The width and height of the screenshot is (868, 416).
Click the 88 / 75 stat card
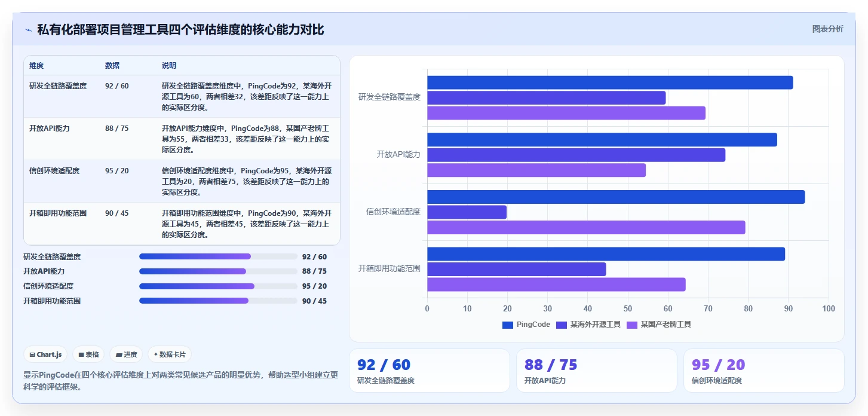tap(597, 371)
